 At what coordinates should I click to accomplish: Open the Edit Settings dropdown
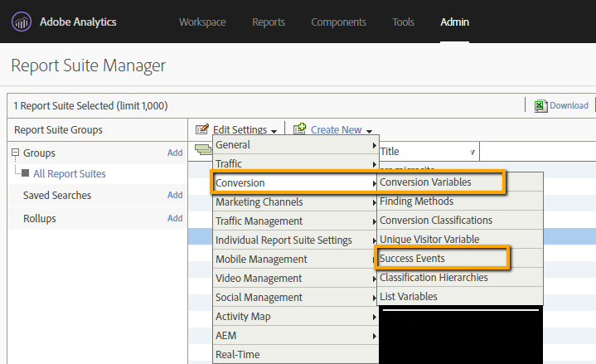pyautogui.click(x=245, y=129)
